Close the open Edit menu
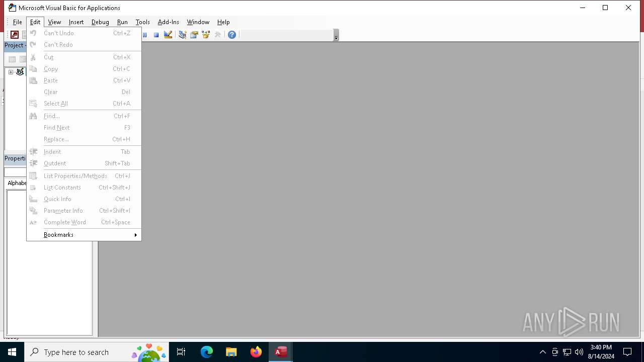The width and height of the screenshot is (644, 362). click(x=35, y=22)
